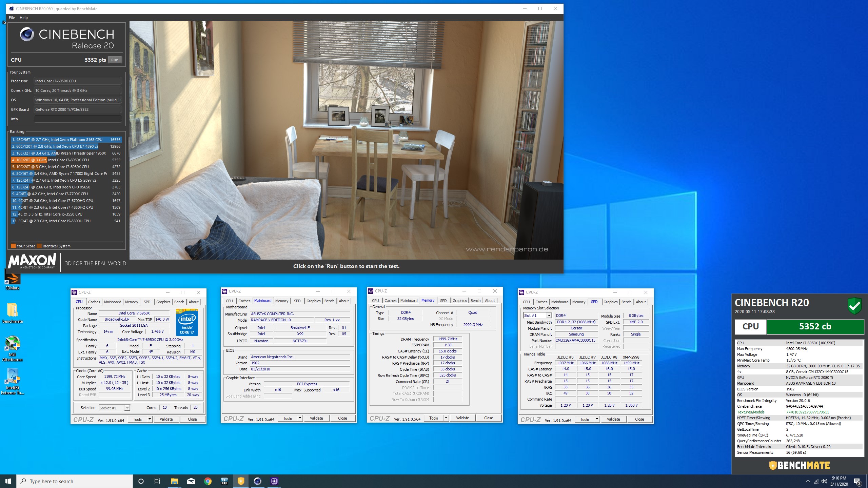Click the taskbar clock showing 5:10 PM
Viewport: 868px width, 488px height.
[839, 481]
